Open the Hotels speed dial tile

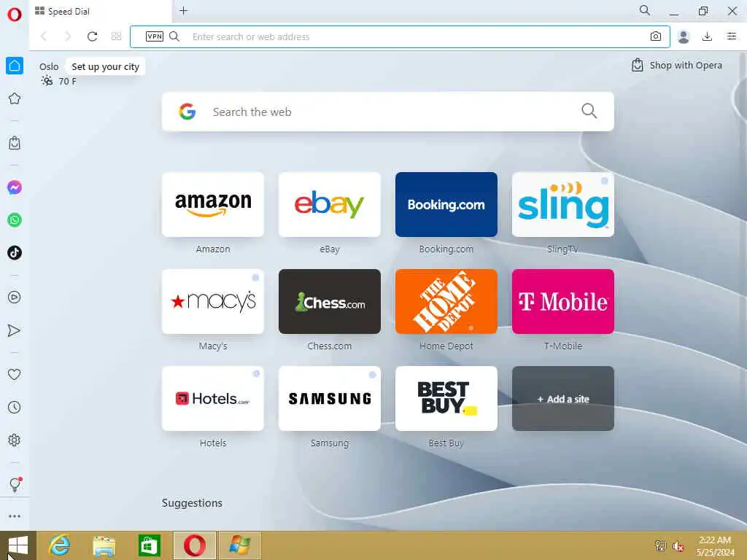213,399
